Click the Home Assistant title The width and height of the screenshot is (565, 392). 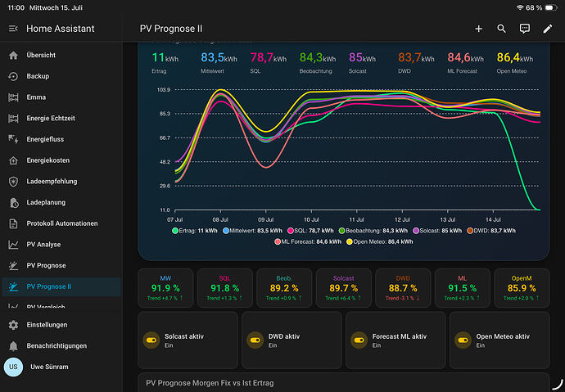coord(61,29)
